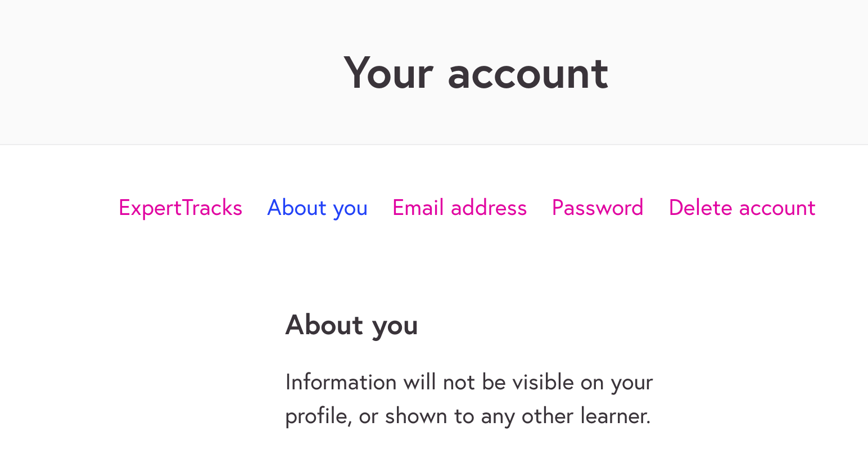Select the blue About you tab
Screen dimensions: 868x449
coord(317,208)
